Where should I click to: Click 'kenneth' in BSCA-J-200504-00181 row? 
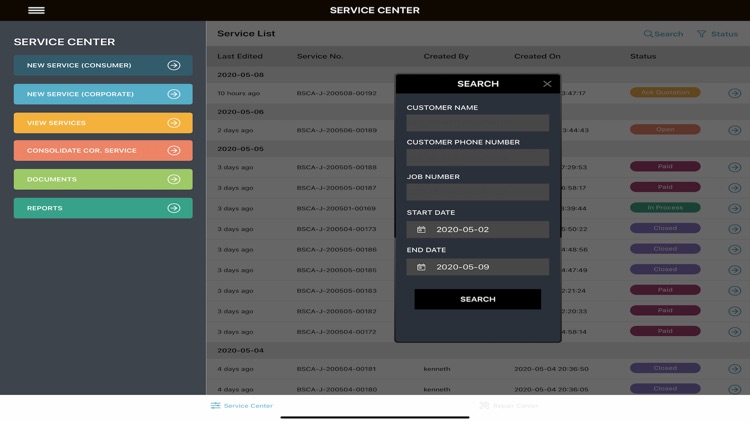pyautogui.click(x=437, y=369)
